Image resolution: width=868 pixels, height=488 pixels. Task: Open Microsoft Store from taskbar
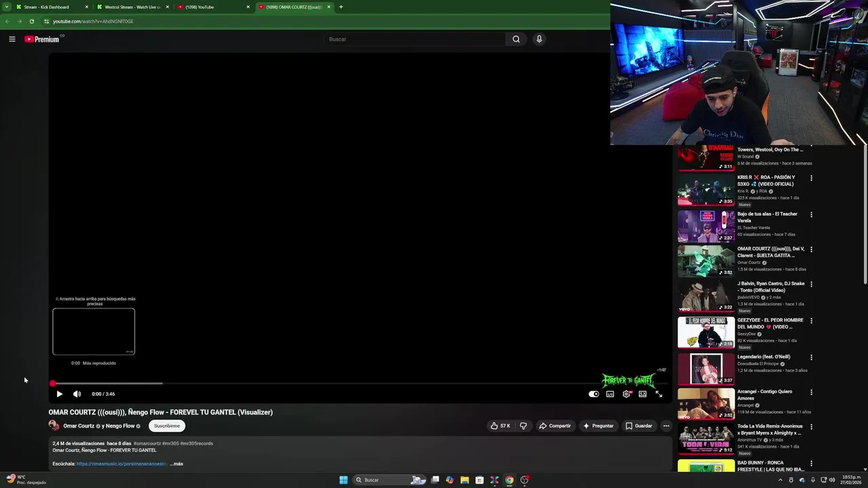coord(479,480)
